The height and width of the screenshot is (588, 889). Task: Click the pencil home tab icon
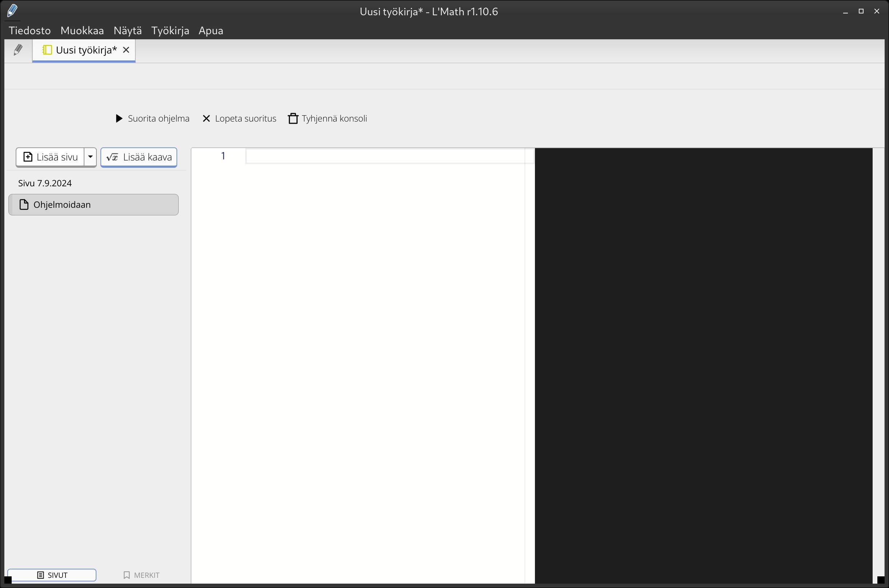pyautogui.click(x=18, y=50)
